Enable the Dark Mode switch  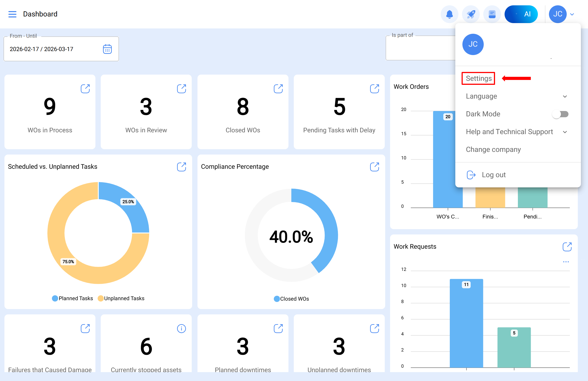560,114
